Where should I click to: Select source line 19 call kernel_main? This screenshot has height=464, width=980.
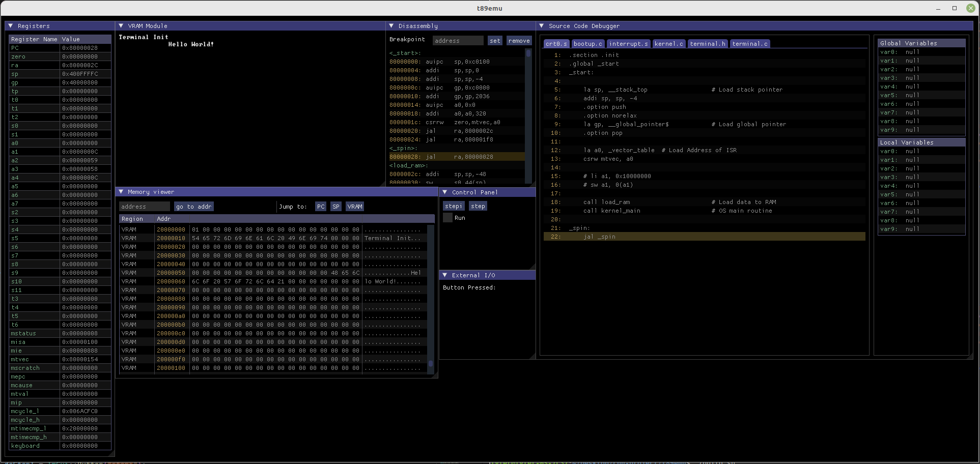[705, 211]
